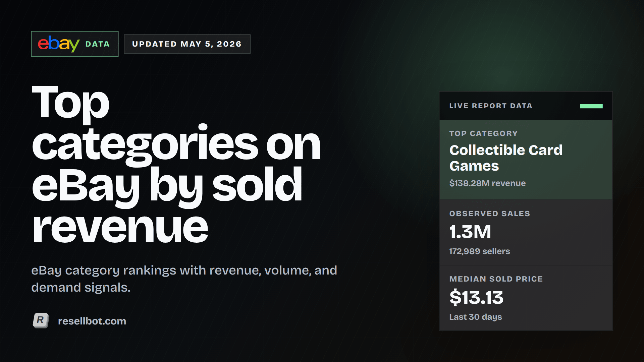
Task: Click the eBay DATA badge
Action: [x=75, y=44]
